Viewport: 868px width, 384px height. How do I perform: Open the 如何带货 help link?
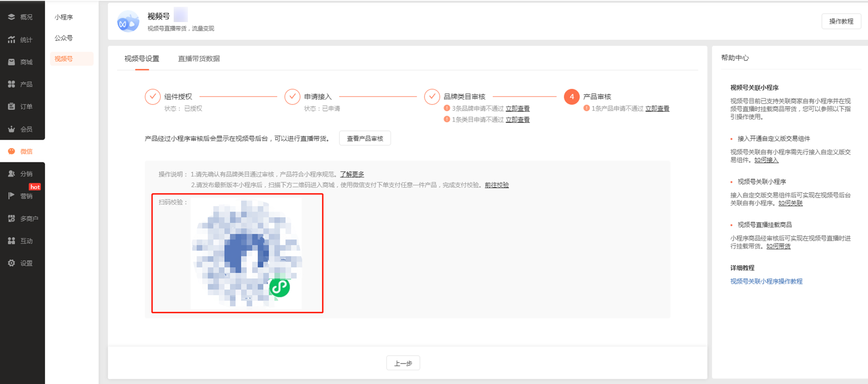pos(778,246)
